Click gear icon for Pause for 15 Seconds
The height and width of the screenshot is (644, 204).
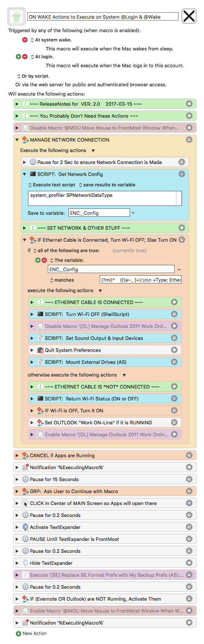[x=189, y=479]
